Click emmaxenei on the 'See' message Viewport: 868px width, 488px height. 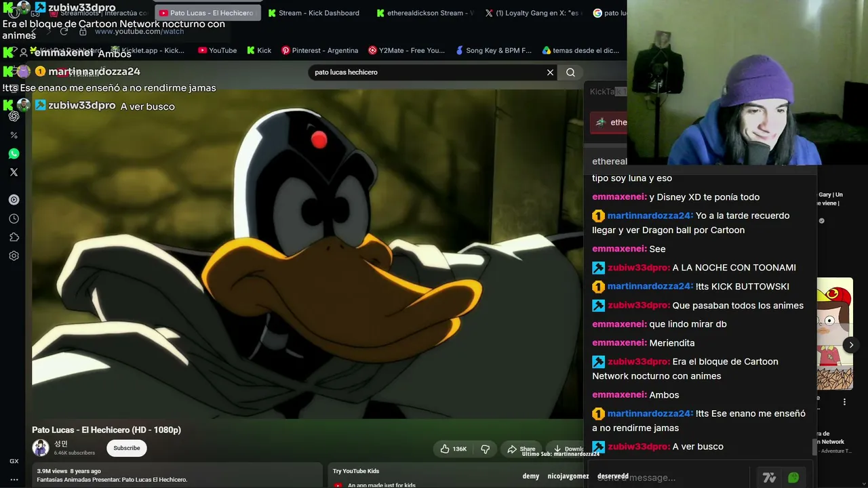(x=619, y=249)
